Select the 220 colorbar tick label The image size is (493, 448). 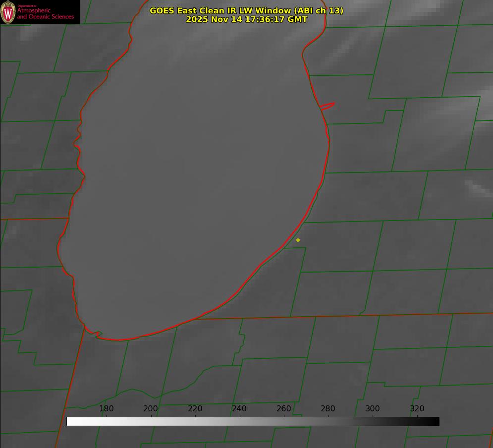pos(195,409)
